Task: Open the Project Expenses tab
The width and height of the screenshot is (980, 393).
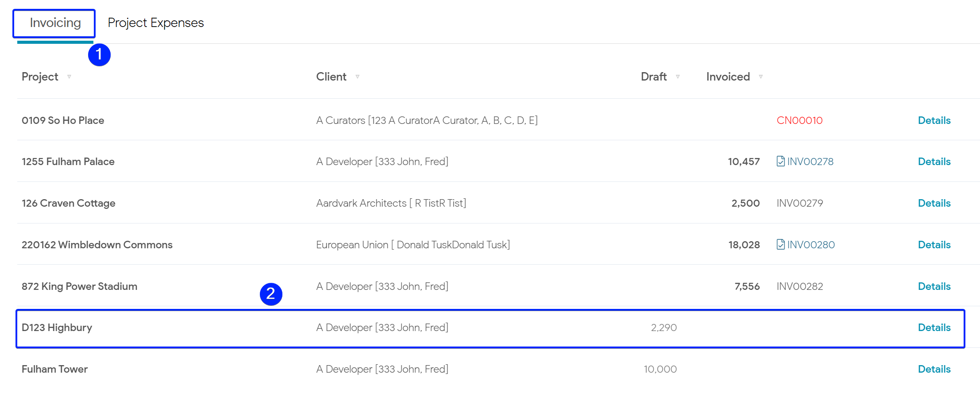Action: click(156, 23)
